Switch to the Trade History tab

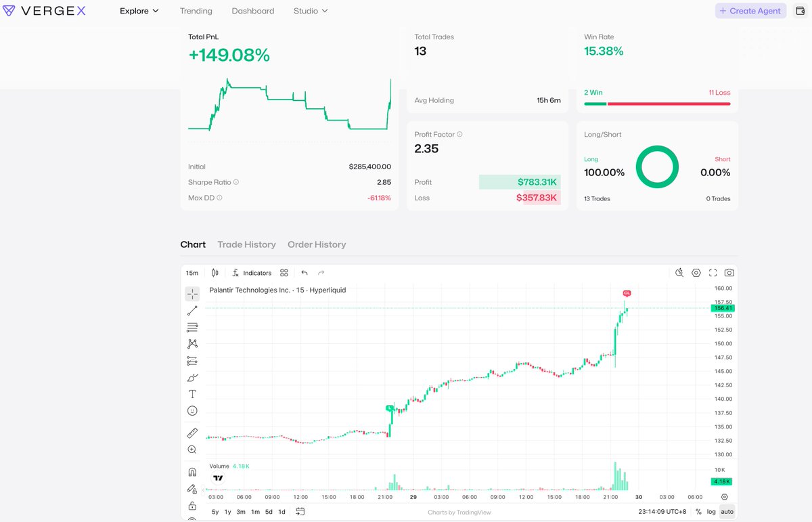point(246,244)
